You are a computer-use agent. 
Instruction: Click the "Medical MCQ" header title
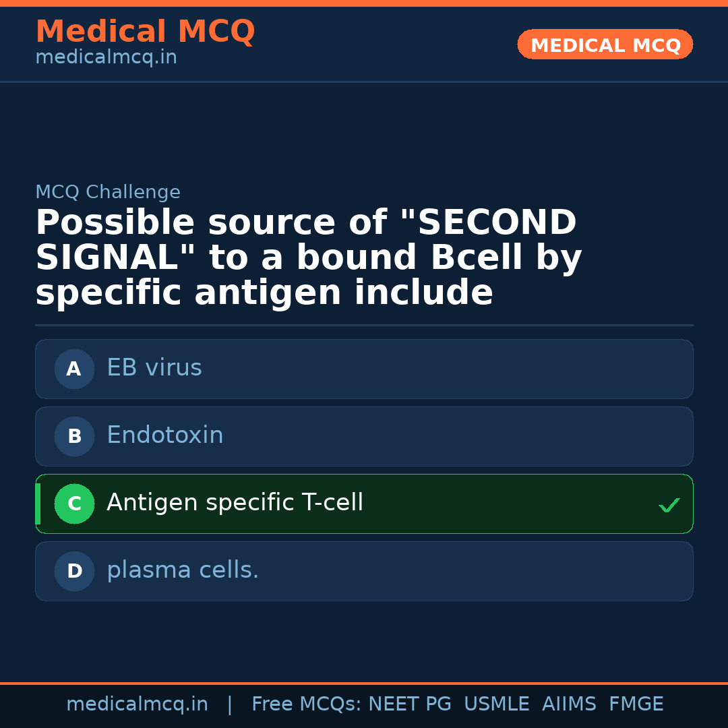pyautogui.click(x=145, y=32)
